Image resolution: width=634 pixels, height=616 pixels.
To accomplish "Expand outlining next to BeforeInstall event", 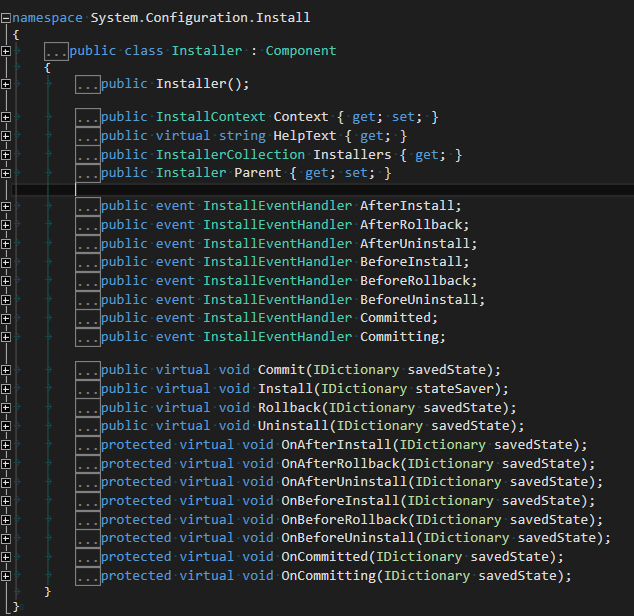I will pos(6,262).
